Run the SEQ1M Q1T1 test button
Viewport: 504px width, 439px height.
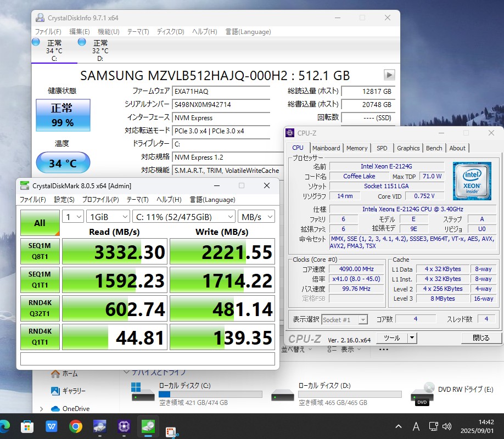click(x=40, y=280)
